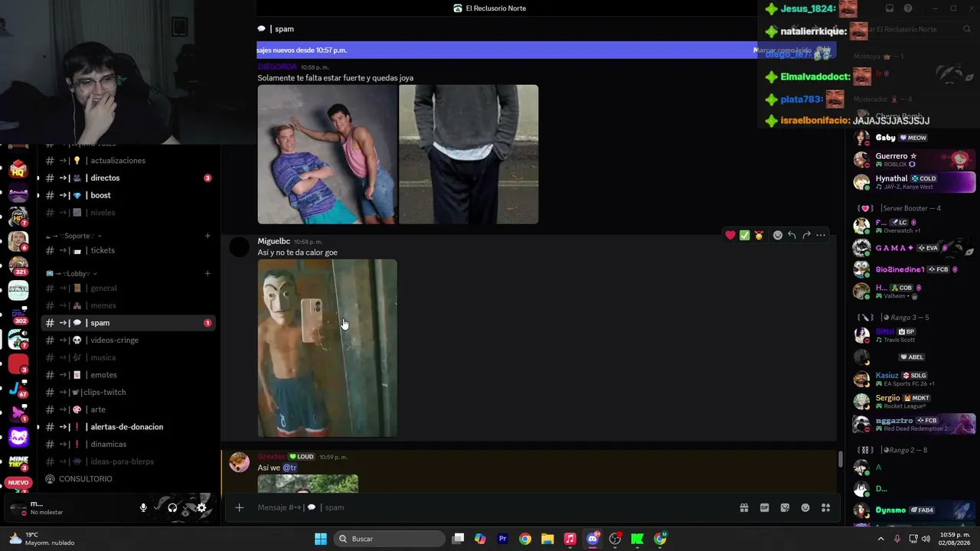Viewport: 980px width, 551px height.
Task: Select the server with 302 notifications
Action: click(x=18, y=314)
